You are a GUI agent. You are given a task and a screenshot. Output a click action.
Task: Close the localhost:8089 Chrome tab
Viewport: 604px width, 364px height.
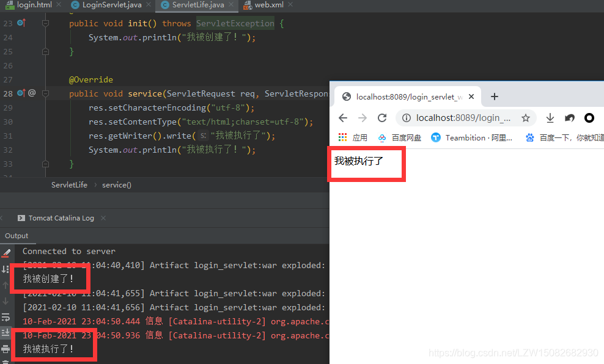[471, 96]
